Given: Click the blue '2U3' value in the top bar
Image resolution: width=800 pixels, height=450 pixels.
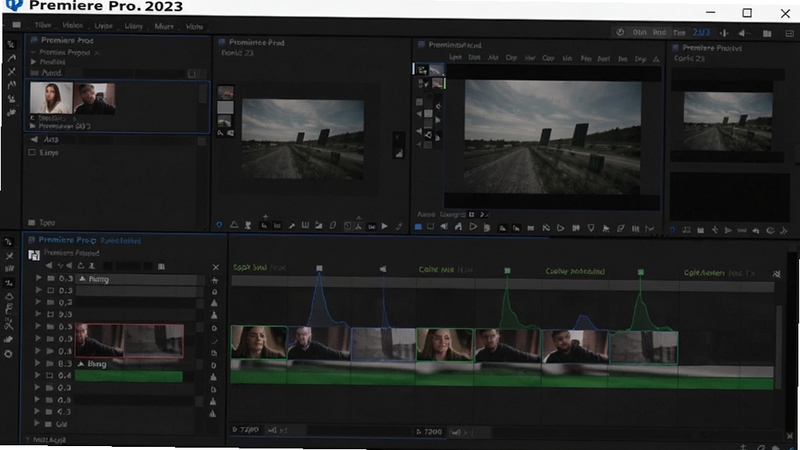Looking at the screenshot, I should [x=701, y=33].
